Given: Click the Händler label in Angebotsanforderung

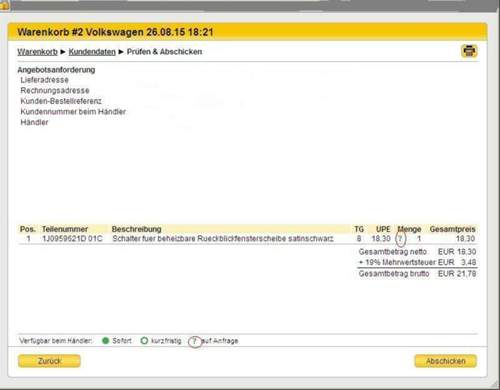Looking at the screenshot, I should [x=34, y=122].
